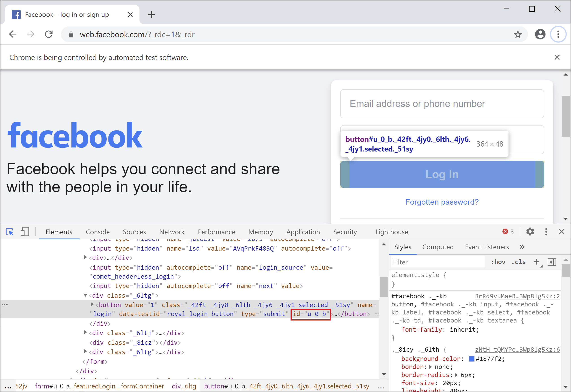
Task: Toggle the .cls class editor
Action: pos(518,262)
